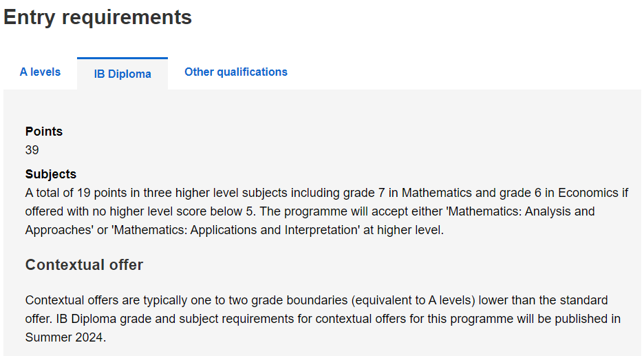Click the Subjects label
Screen dimensions: 644x356
[x=51, y=174]
